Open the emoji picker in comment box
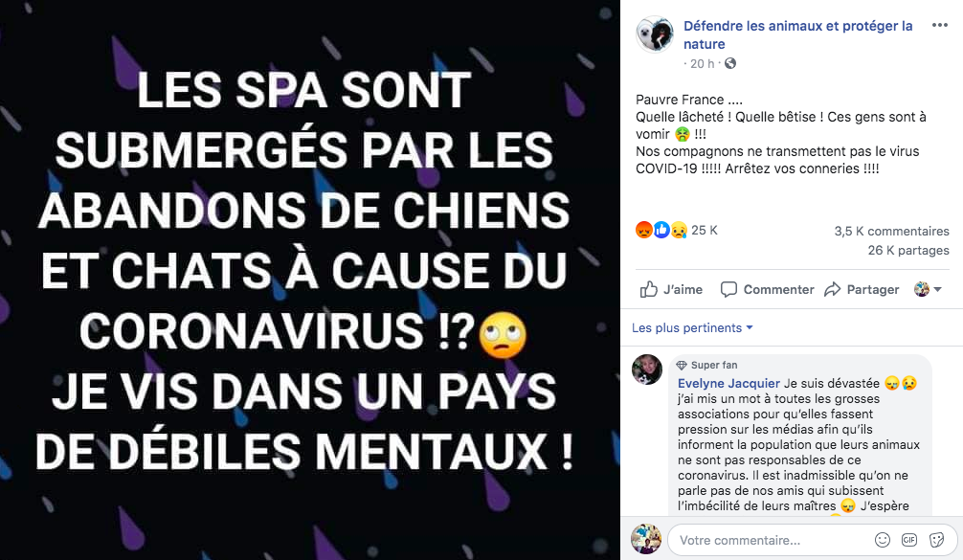Viewport: 963px width, 560px height. 883,540
